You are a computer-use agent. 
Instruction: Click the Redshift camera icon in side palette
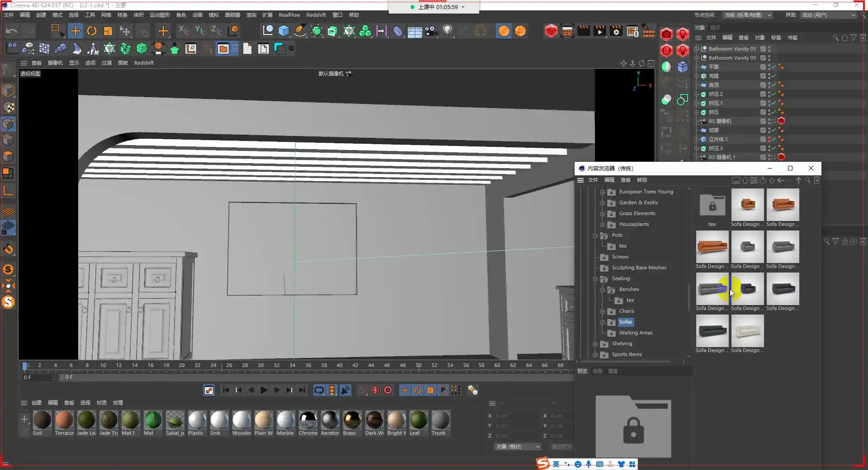[666, 34]
